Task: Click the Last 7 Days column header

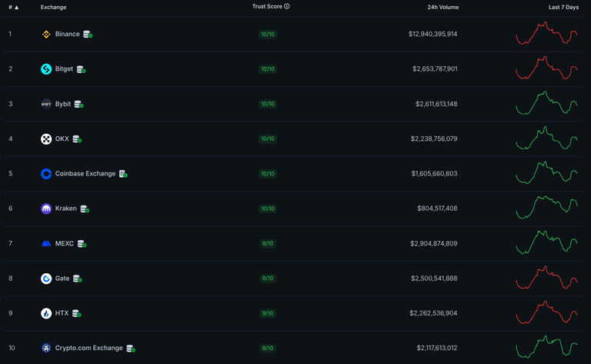Action: tap(563, 7)
